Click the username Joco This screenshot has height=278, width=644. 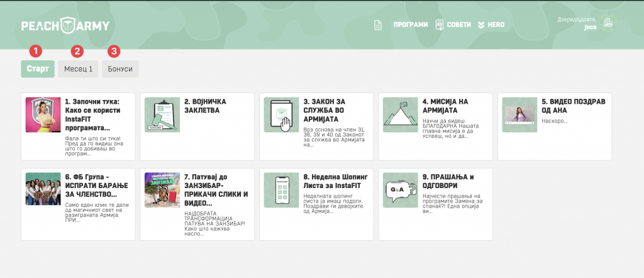(x=590, y=27)
